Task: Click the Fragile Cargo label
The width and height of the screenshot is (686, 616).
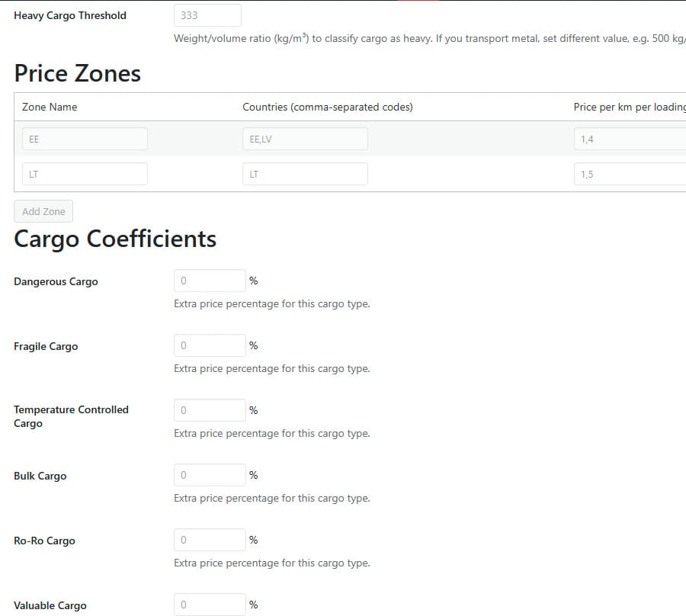Action: (x=46, y=346)
